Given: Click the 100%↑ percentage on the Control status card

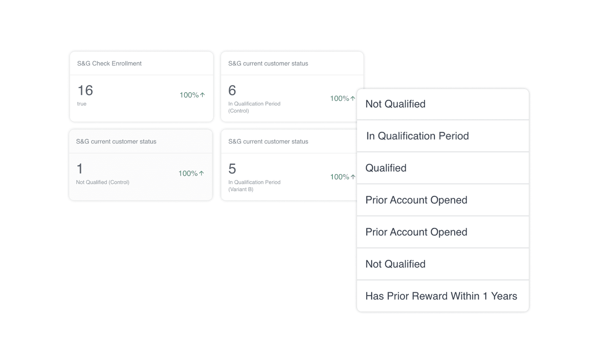Looking at the screenshot, I should point(342,98).
